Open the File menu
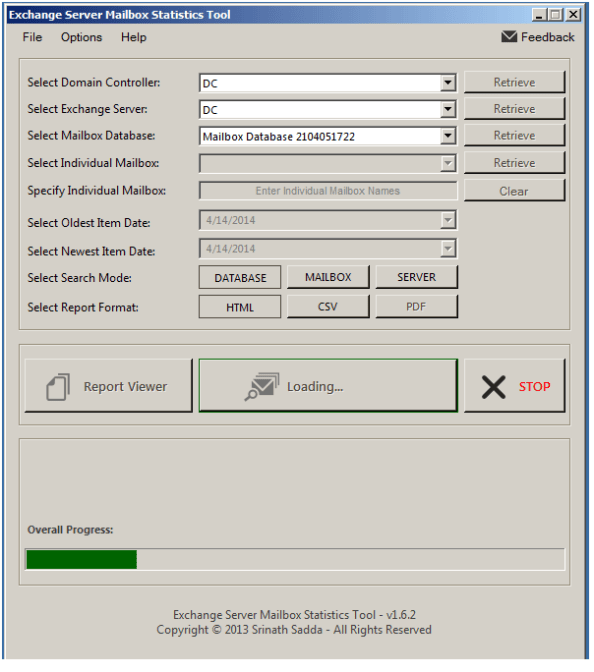The image size is (594, 672). (32, 37)
